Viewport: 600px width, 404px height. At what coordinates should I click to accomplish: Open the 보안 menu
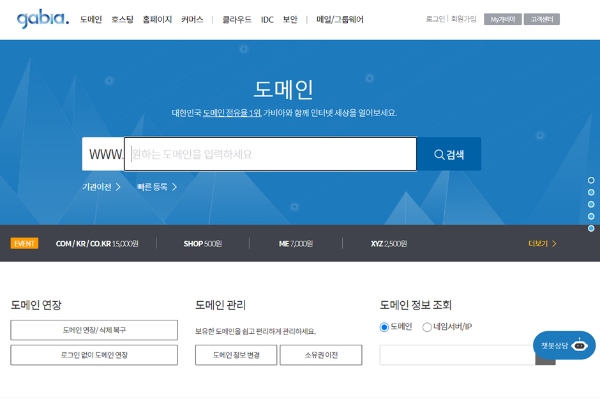pos(290,20)
